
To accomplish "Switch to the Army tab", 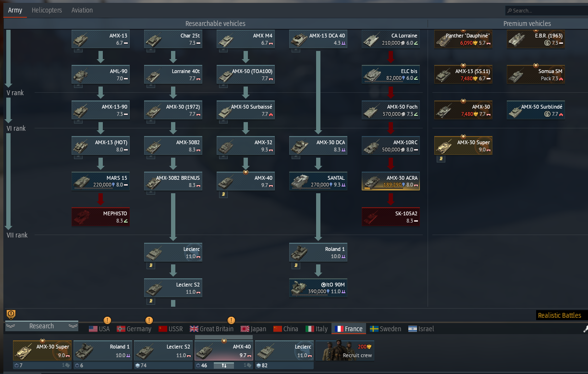I will point(15,10).
